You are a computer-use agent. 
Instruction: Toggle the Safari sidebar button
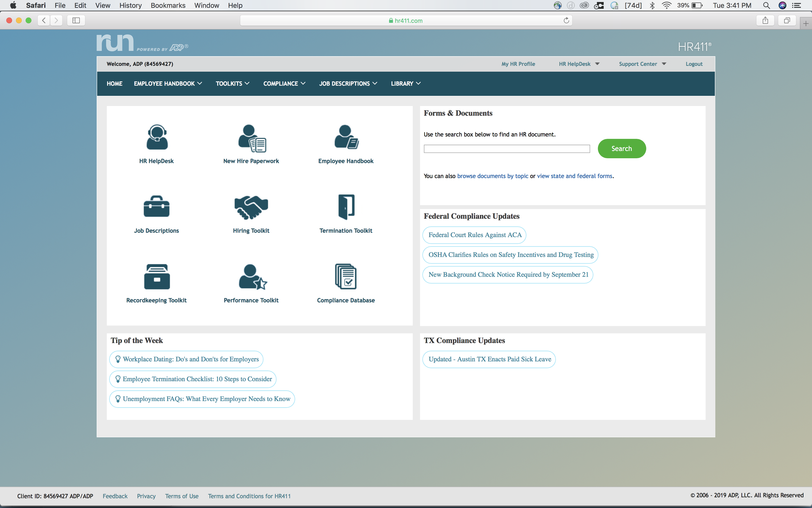76,20
